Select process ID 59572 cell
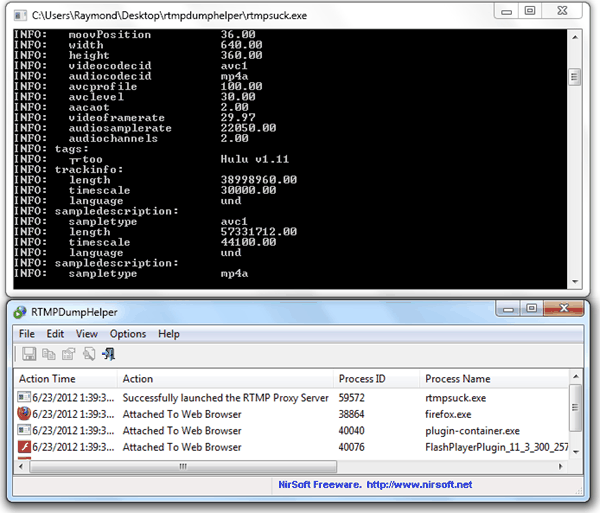Image resolution: width=600 pixels, height=513 pixels. [x=351, y=398]
